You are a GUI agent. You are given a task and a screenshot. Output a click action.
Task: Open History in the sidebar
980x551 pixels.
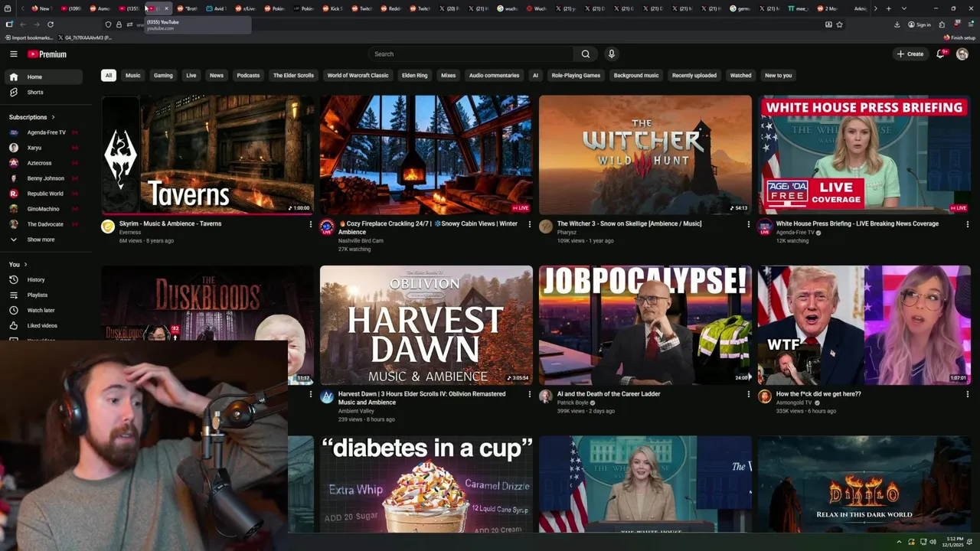tap(43, 279)
